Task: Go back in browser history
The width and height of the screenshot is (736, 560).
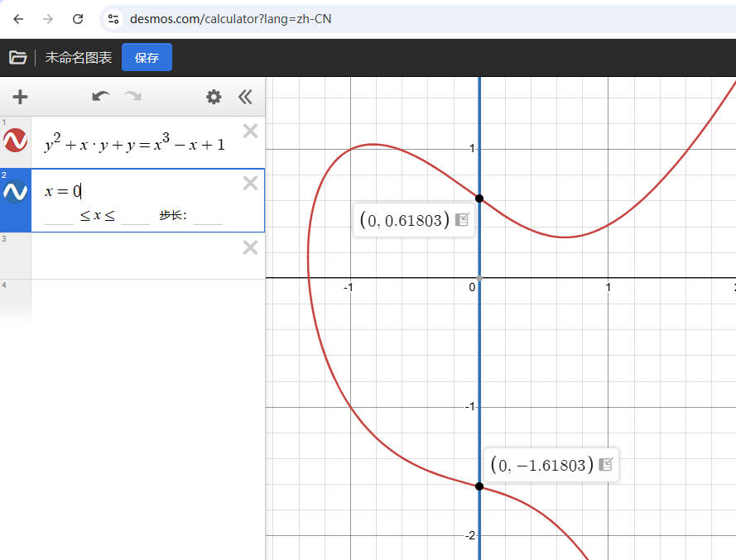Action: click(18, 19)
